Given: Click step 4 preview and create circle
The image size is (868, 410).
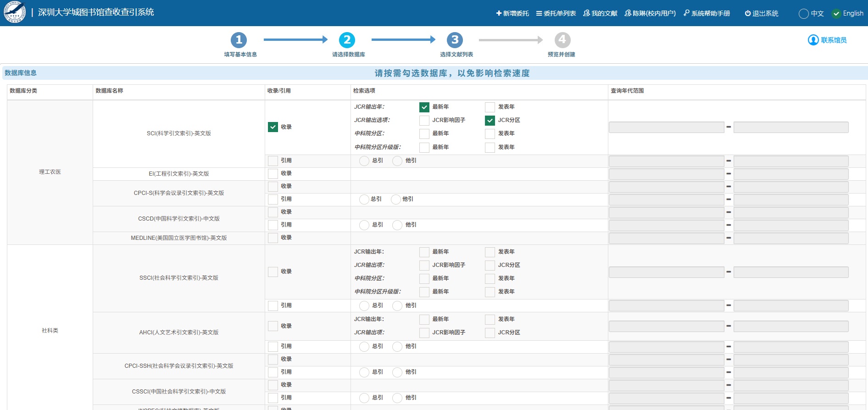Looking at the screenshot, I should [562, 40].
